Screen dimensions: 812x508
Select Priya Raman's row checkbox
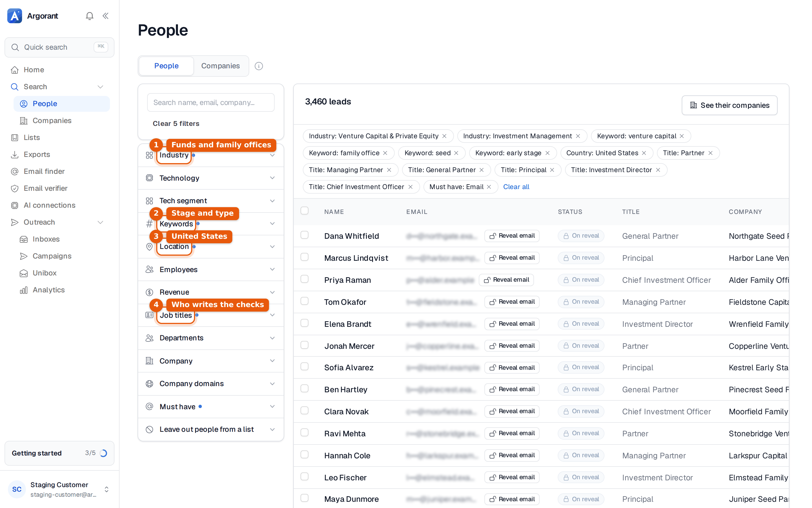point(304,279)
